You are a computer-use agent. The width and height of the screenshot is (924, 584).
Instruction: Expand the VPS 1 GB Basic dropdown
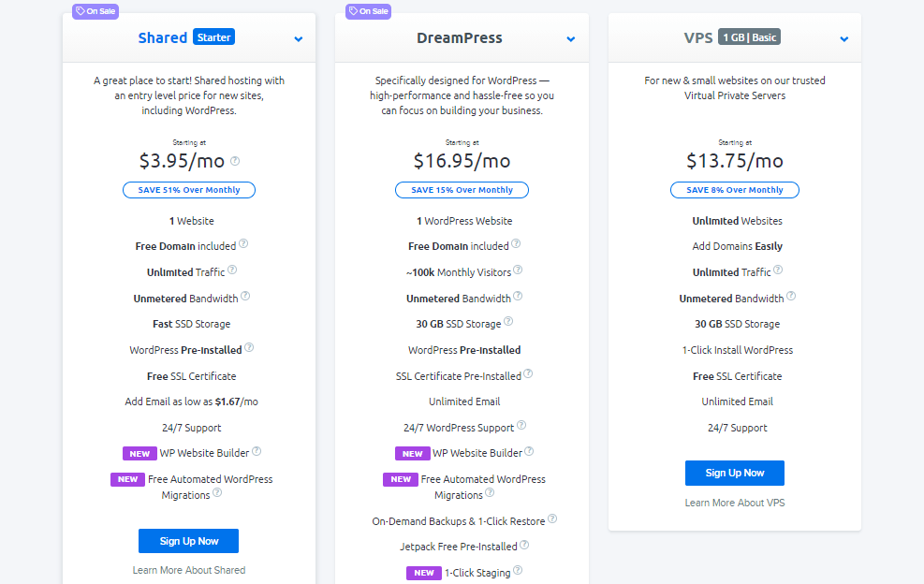coord(843,39)
